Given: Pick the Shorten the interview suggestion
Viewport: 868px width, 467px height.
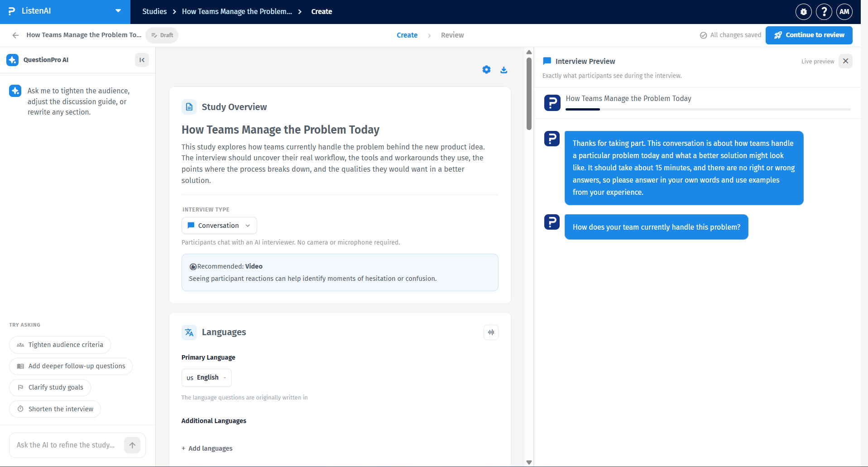Looking at the screenshot, I should 55,409.
